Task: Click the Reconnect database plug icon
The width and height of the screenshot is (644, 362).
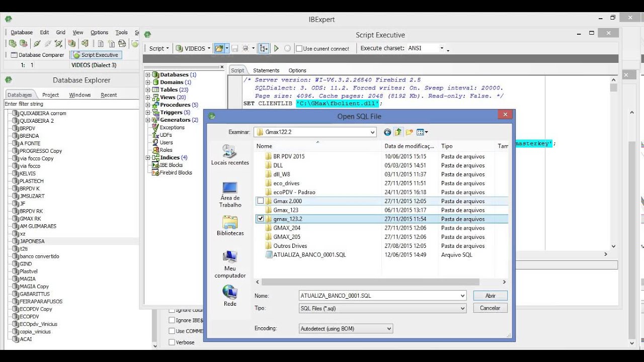Action: coord(58,44)
